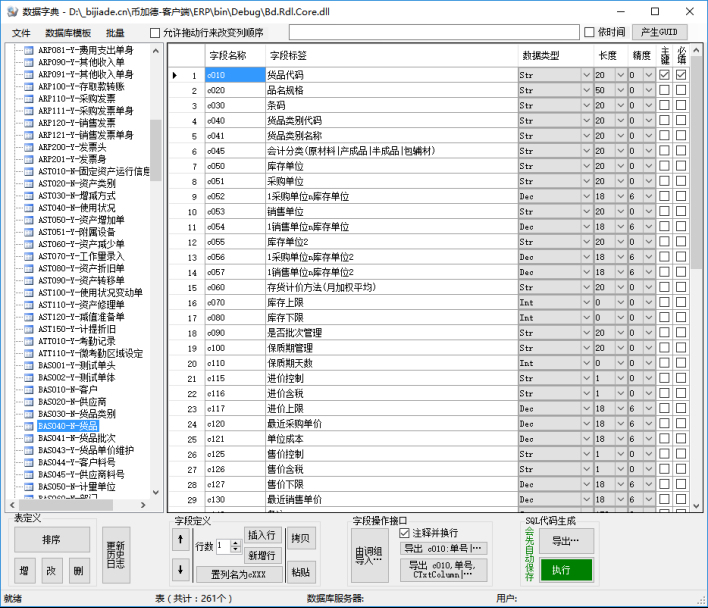Click the 删 delete-table button
The image size is (708, 608).
[79, 571]
